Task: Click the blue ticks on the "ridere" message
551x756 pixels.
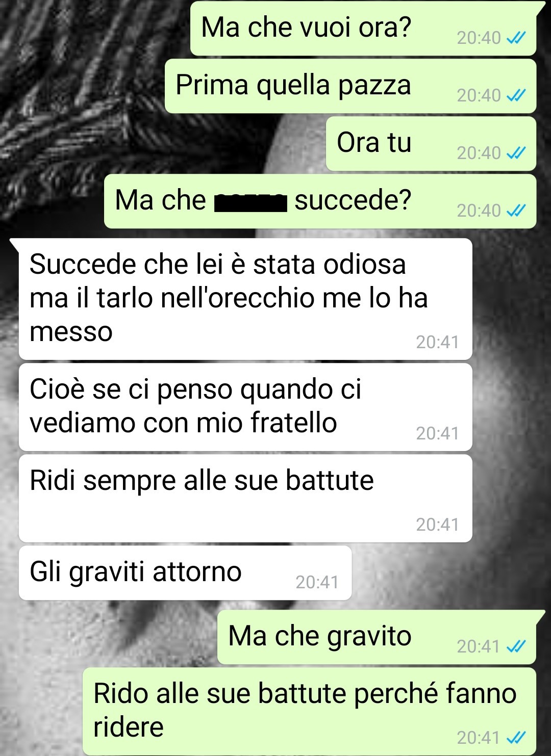Action: 516,738
